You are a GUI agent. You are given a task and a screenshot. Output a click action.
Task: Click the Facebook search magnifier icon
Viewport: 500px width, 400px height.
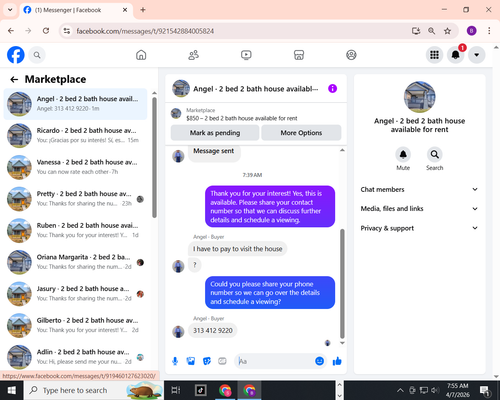pyautogui.click(x=37, y=55)
